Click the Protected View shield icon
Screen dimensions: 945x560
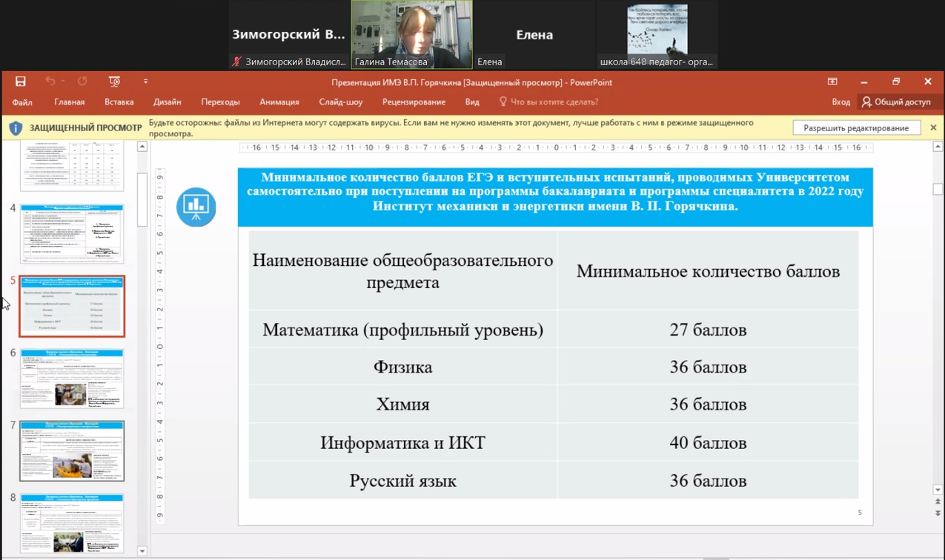pyautogui.click(x=16, y=128)
